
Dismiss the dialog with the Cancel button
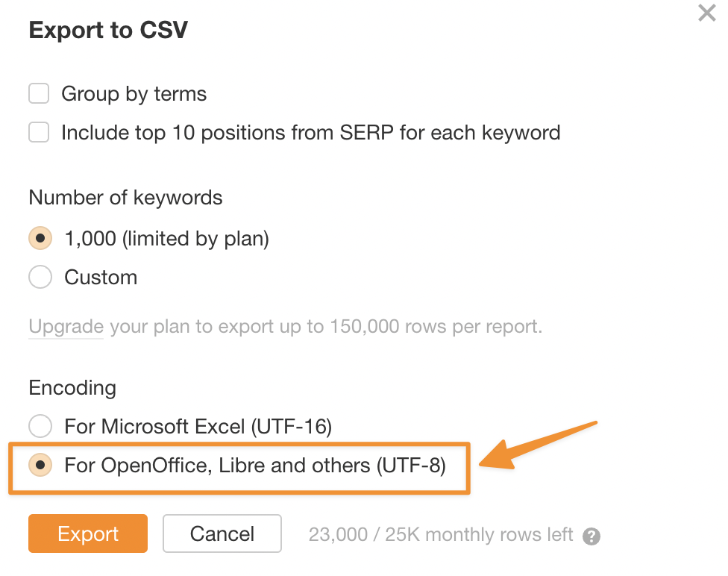pos(222,533)
